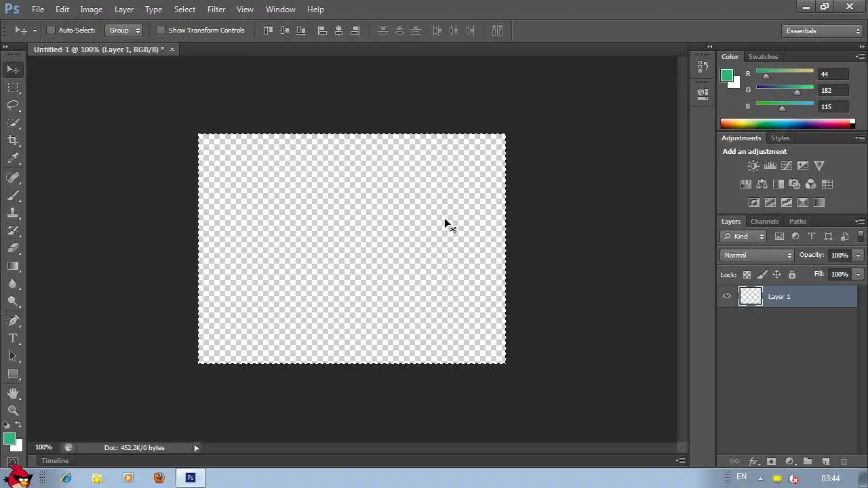Open the File menu
Image resolution: width=868 pixels, height=488 pixels.
coord(38,9)
